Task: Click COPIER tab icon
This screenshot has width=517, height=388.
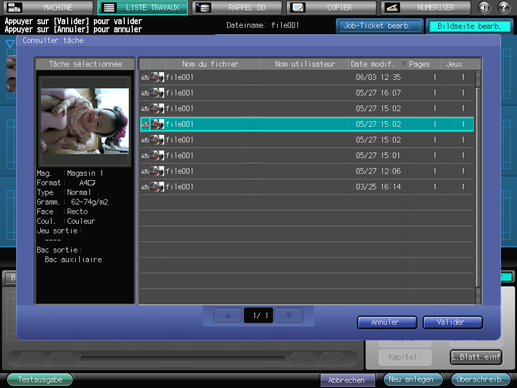Action: tap(297, 7)
